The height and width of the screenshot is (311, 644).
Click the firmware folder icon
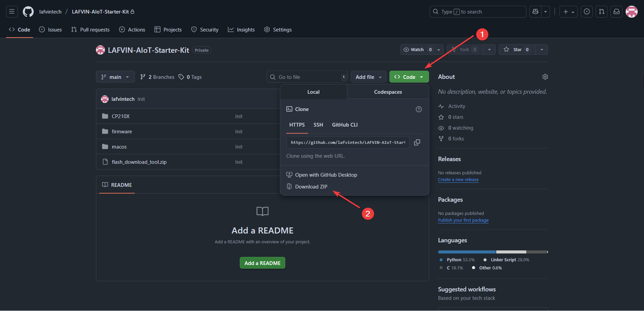[x=105, y=131]
